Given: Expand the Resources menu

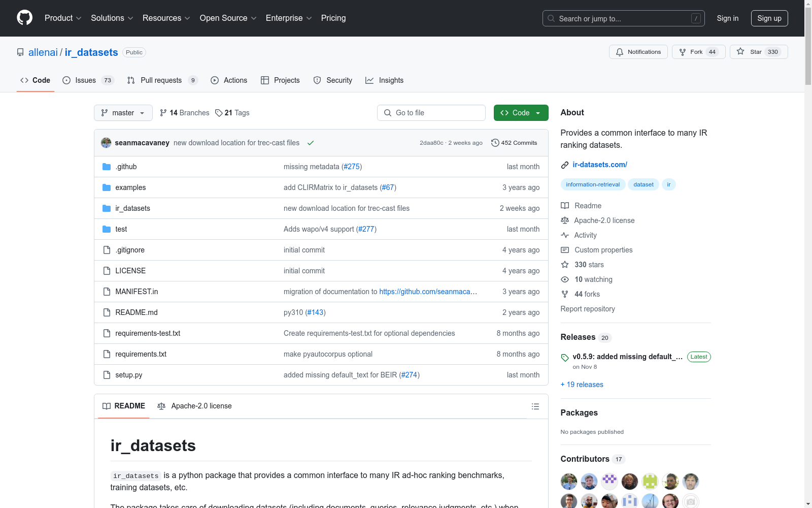Looking at the screenshot, I should pyautogui.click(x=166, y=18).
